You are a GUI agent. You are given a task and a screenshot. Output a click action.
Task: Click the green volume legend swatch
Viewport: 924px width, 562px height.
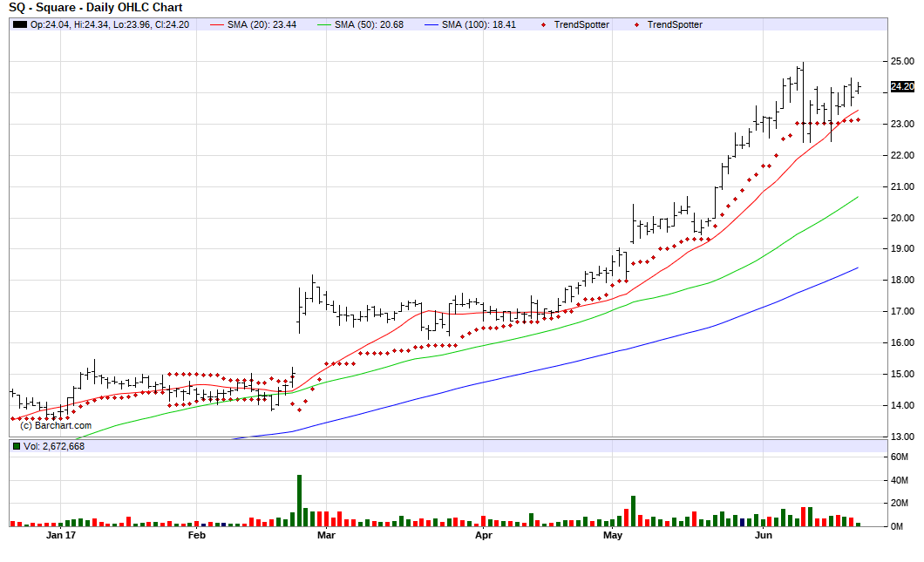tap(17, 446)
